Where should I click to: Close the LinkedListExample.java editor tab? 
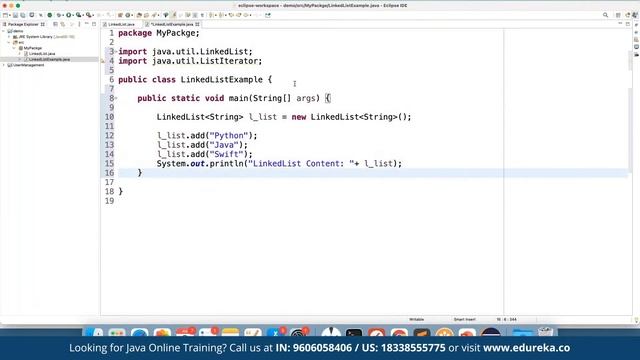pos(198,24)
